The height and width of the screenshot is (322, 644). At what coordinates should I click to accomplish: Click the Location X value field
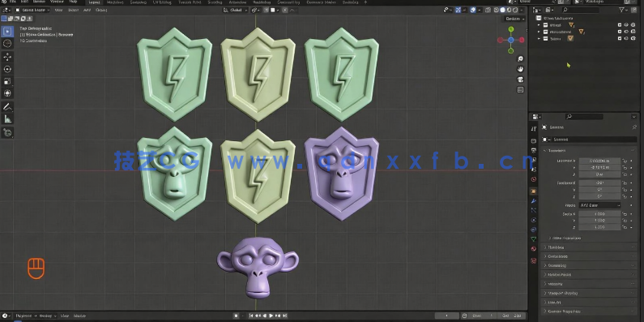pyautogui.click(x=599, y=161)
